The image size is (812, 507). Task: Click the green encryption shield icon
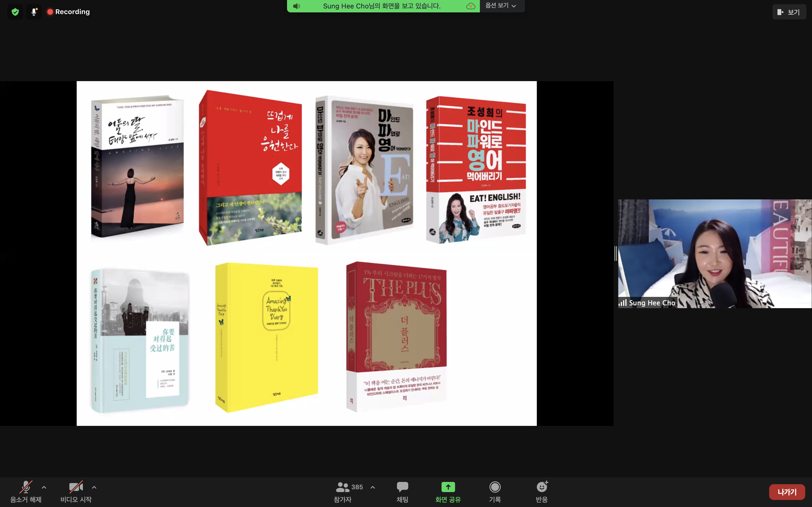point(15,12)
